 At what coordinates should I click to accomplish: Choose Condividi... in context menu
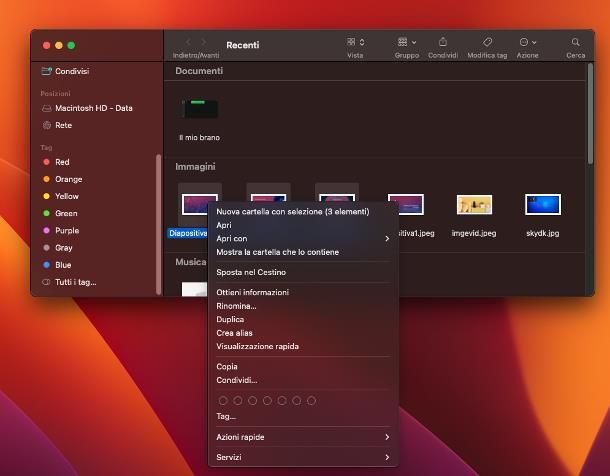click(x=303, y=380)
